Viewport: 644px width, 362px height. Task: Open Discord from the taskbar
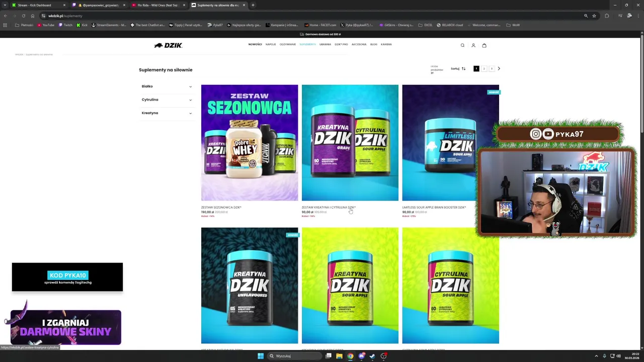[x=361, y=356]
